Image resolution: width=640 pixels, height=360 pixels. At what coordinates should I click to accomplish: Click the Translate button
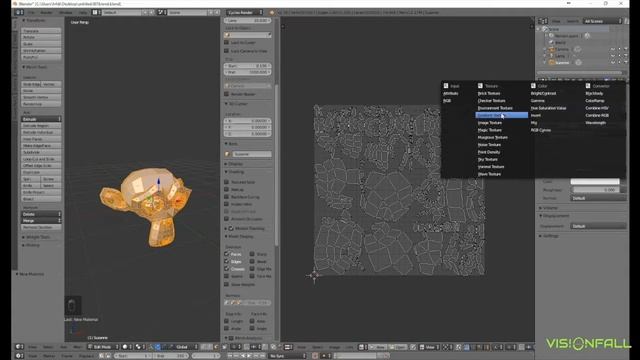(x=41, y=31)
